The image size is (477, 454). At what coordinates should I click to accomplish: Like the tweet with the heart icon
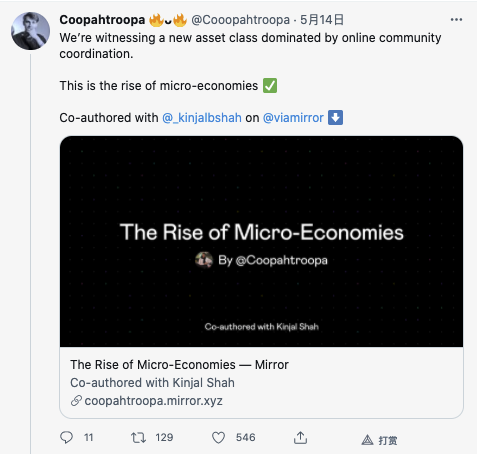click(x=219, y=438)
